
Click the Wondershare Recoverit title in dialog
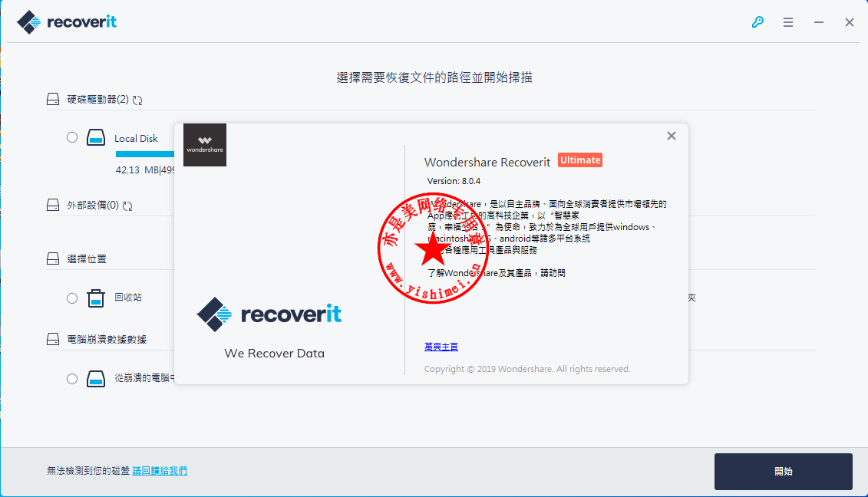pos(487,162)
